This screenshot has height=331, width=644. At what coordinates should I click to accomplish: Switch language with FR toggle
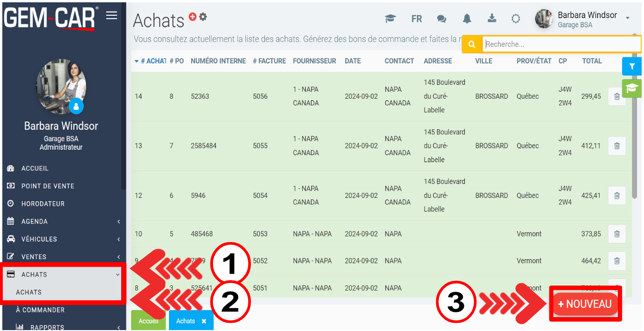point(416,19)
